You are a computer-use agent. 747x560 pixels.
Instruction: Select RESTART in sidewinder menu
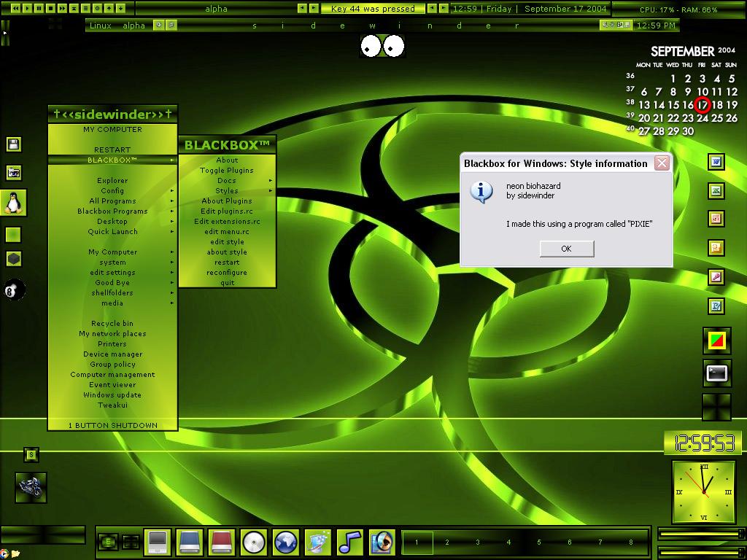click(112, 149)
